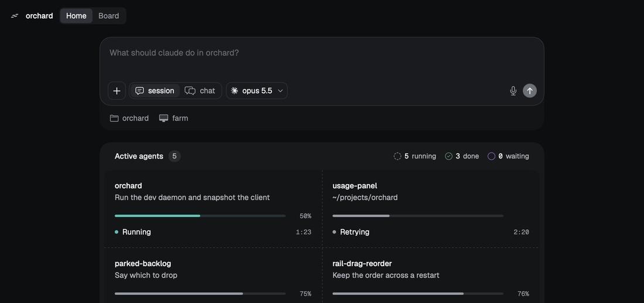This screenshot has width=644, height=303.
Task: Click the 76% progress value
Action: 523,294
